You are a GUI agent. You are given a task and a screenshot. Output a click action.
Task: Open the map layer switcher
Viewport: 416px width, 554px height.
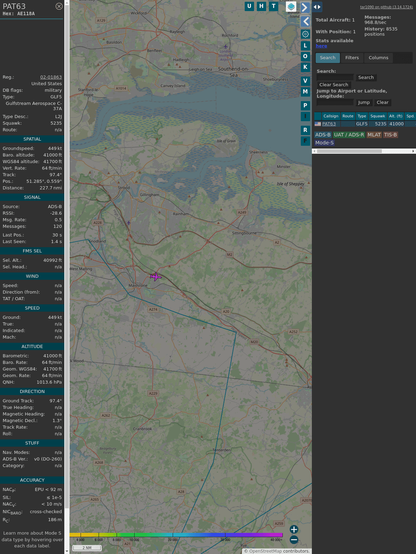point(291,6)
